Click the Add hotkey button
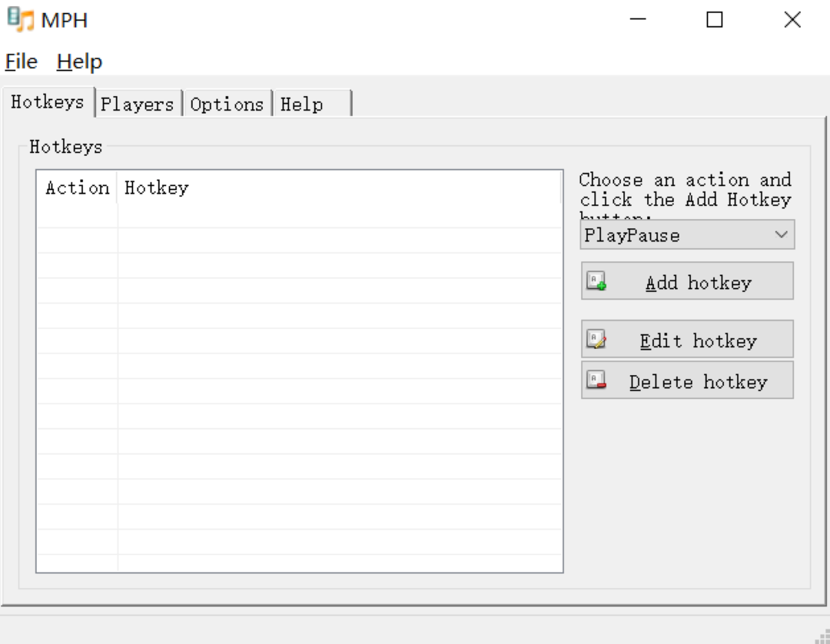The height and width of the screenshot is (644, 830). [687, 281]
